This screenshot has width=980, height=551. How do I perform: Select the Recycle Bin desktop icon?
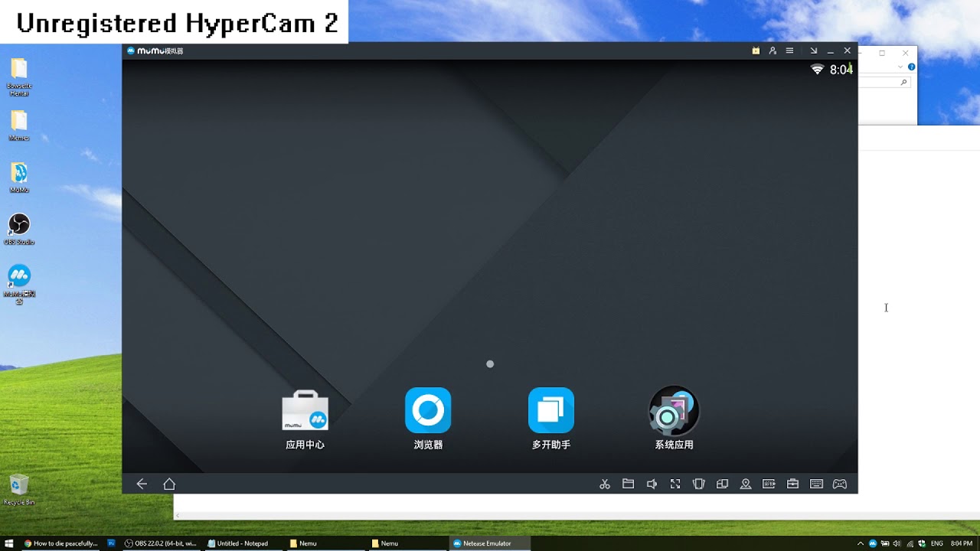[x=19, y=489]
